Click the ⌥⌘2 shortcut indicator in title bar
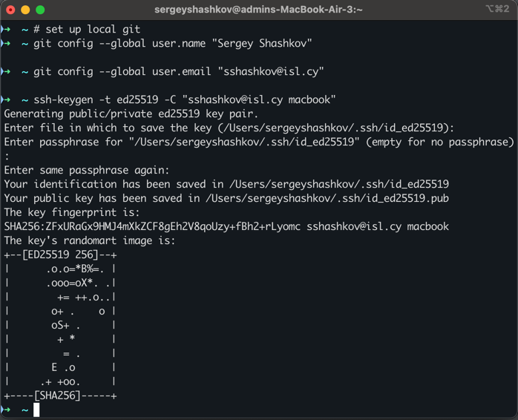 (496, 9)
